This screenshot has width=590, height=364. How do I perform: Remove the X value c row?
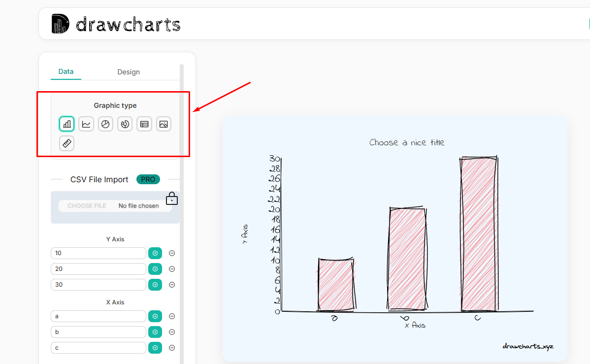pos(172,348)
